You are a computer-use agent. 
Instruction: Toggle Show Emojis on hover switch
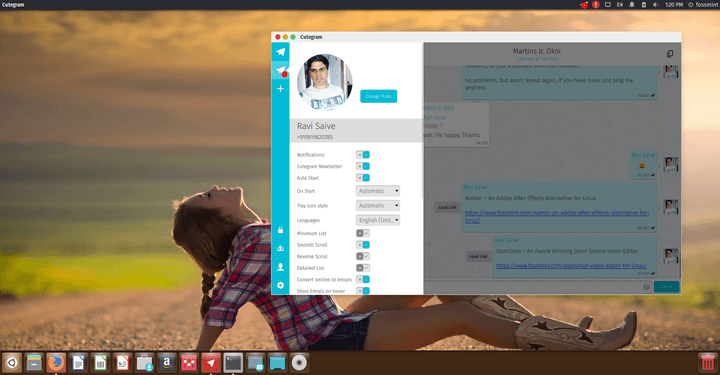coord(363,291)
